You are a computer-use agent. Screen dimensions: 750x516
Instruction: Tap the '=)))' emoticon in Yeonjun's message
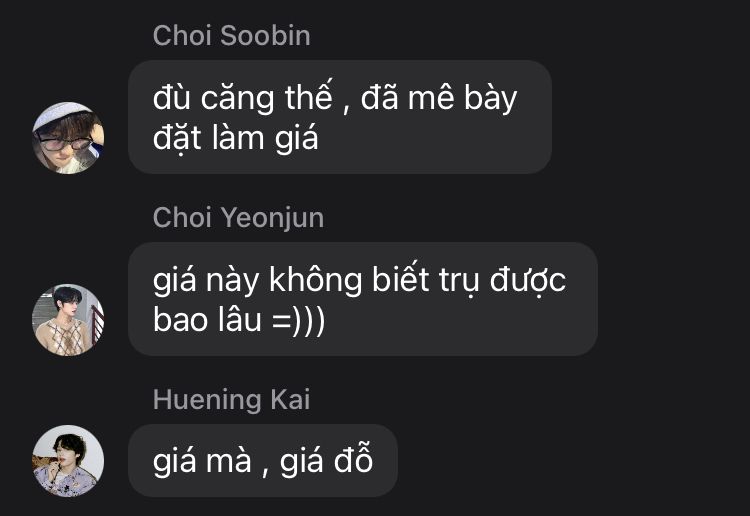pos(298,320)
